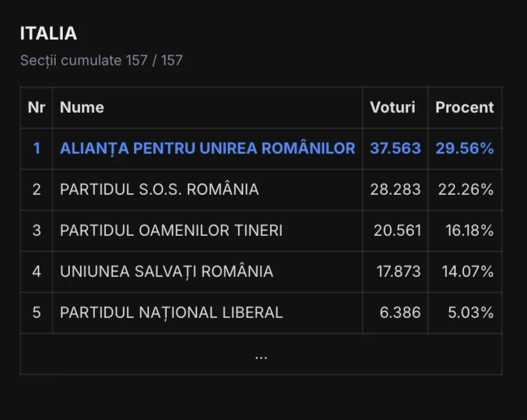Click the Nr column header
Viewport: 527px width, 420px height.
(x=37, y=108)
